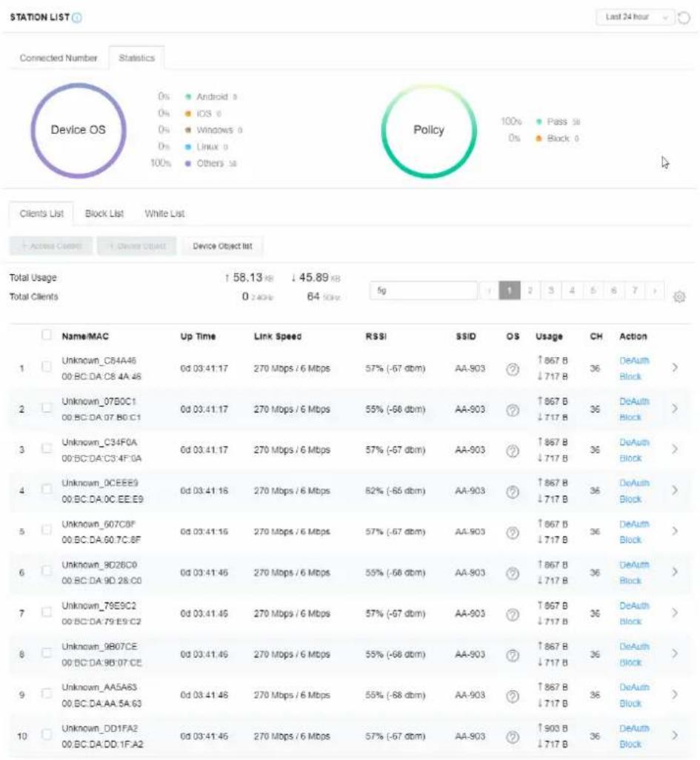
Task: Block client Unknown_DD1FA2
Action: click(x=630, y=744)
